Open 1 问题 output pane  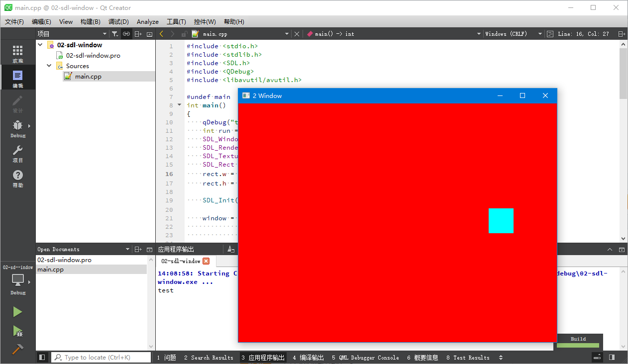tap(167, 358)
